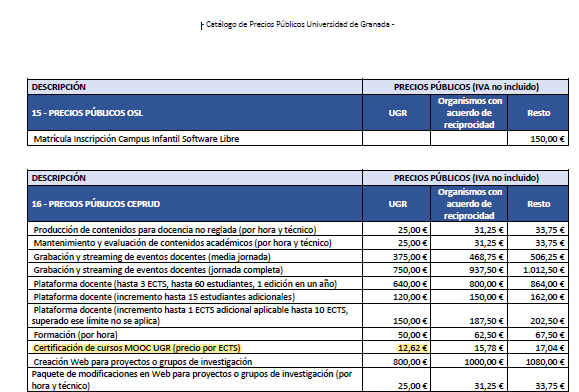Image resolution: width=579 pixels, height=392 pixels.
Task: Select the Formación (por hora) row text
Action: (75, 335)
